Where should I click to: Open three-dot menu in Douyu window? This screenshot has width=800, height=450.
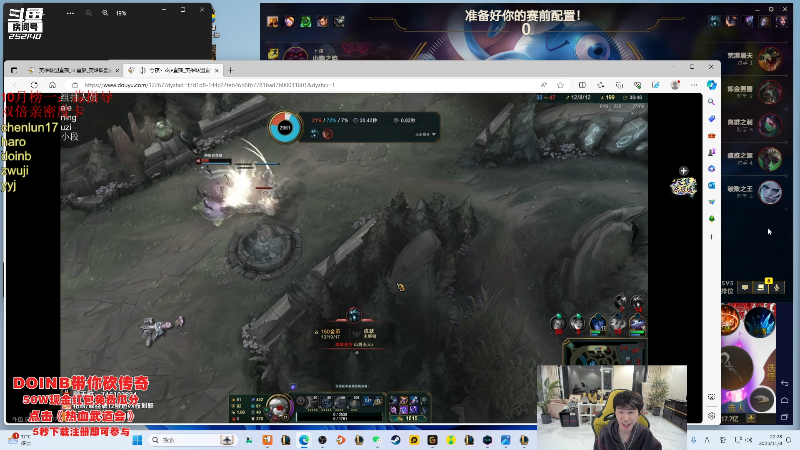click(x=70, y=13)
